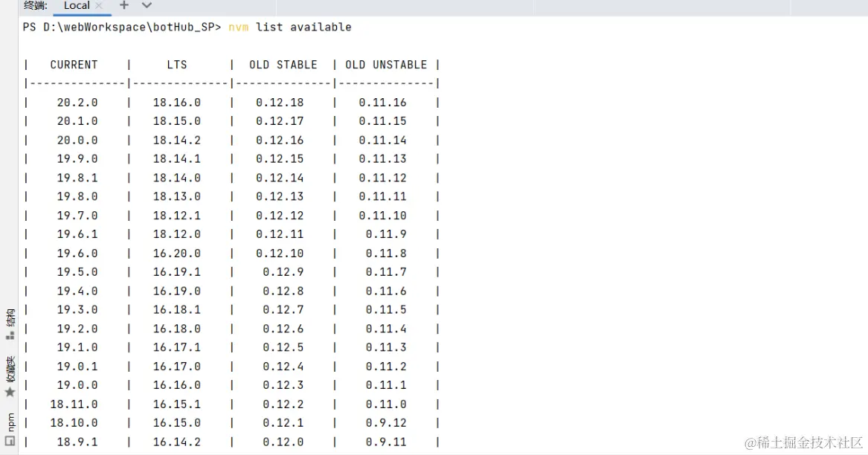Select version 18.11.0 in CURRENT column
Screen dimensions: 868x455
[x=74, y=404]
